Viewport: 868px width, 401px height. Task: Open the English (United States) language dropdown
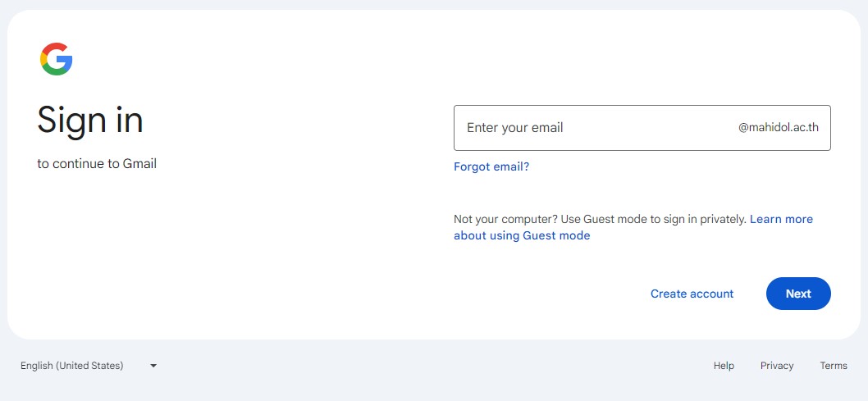click(x=72, y=366)
